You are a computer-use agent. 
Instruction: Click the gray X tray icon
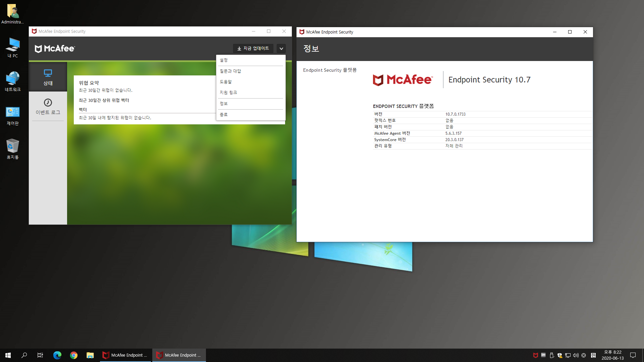pos(584,355)
